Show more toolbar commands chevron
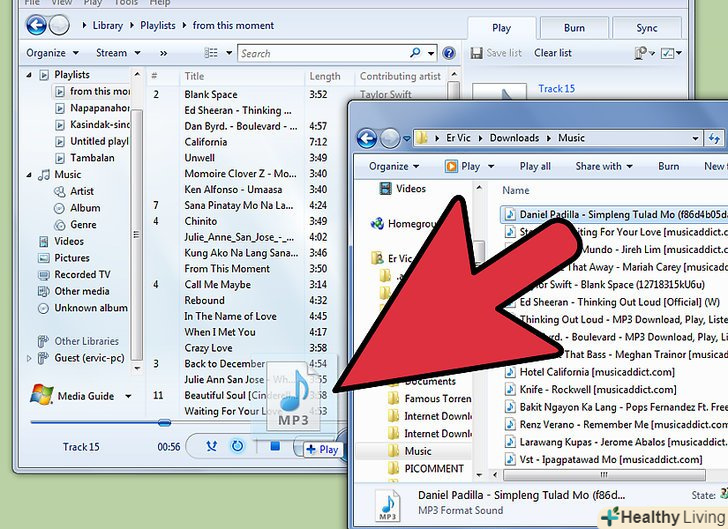This screenshot has width=728, height=529. 163,53
